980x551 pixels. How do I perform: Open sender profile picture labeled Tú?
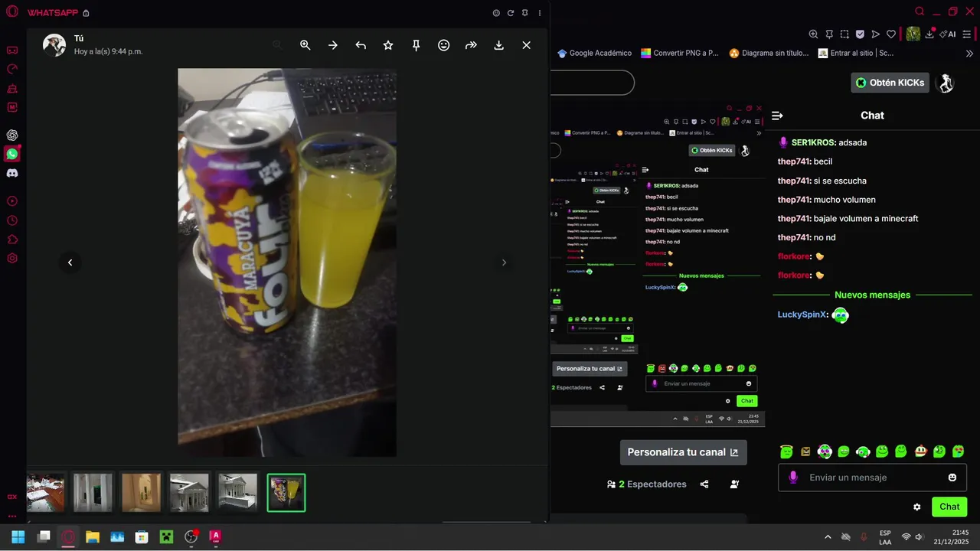tap(54, 45)
